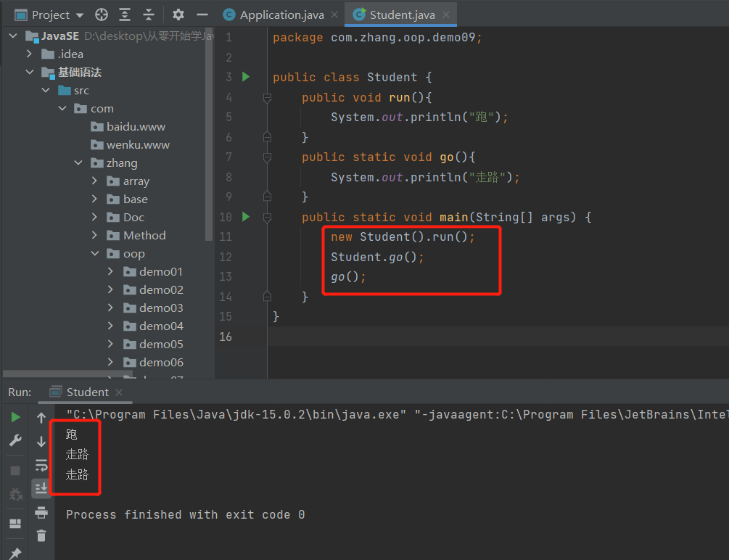
Task: Toggle soft-wrap in Run console
Action: [41, 465]
